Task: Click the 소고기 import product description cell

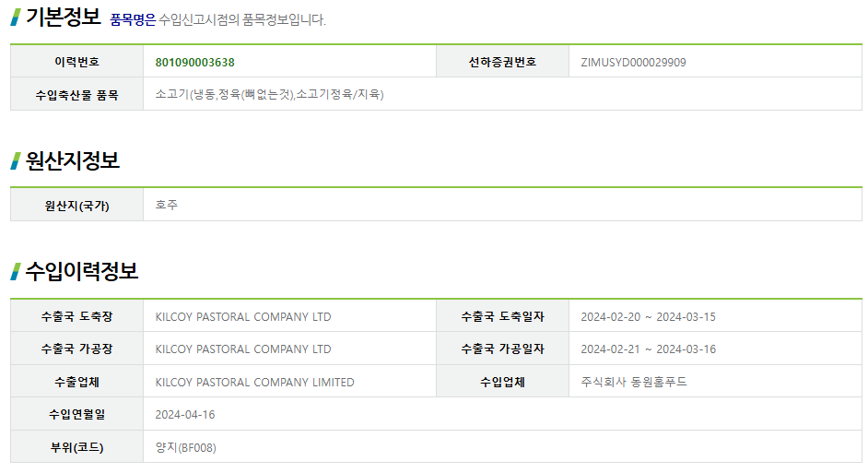Action: click(502, 94)
